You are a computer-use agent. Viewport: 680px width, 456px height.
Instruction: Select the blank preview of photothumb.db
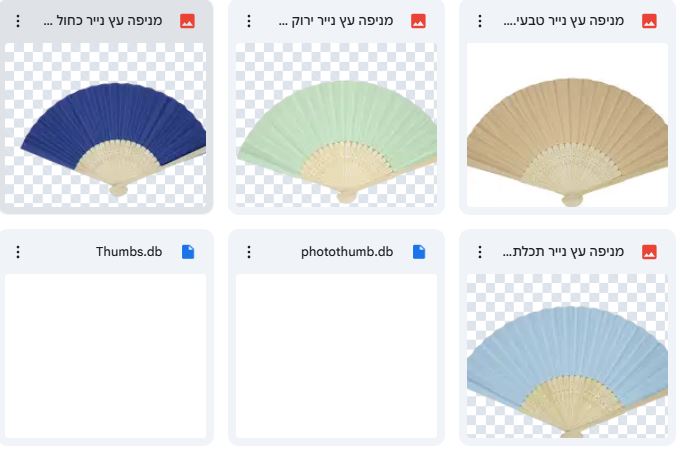(336, 355)
